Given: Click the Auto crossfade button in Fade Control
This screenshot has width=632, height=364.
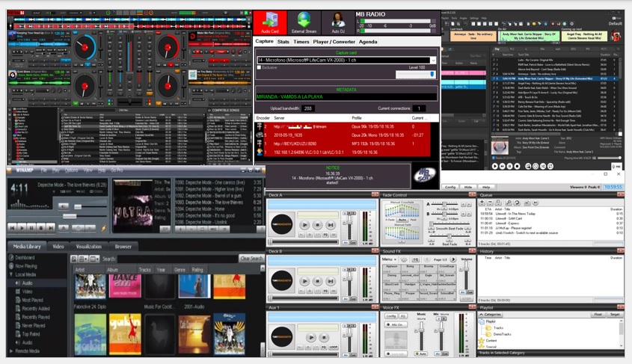Looking at the screenshot, I should tap(402, 220).
